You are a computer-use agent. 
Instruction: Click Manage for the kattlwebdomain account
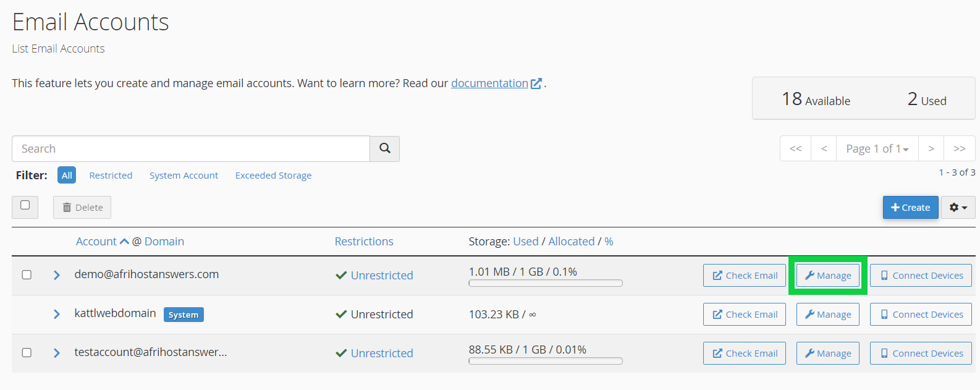(x=827, y=315)
